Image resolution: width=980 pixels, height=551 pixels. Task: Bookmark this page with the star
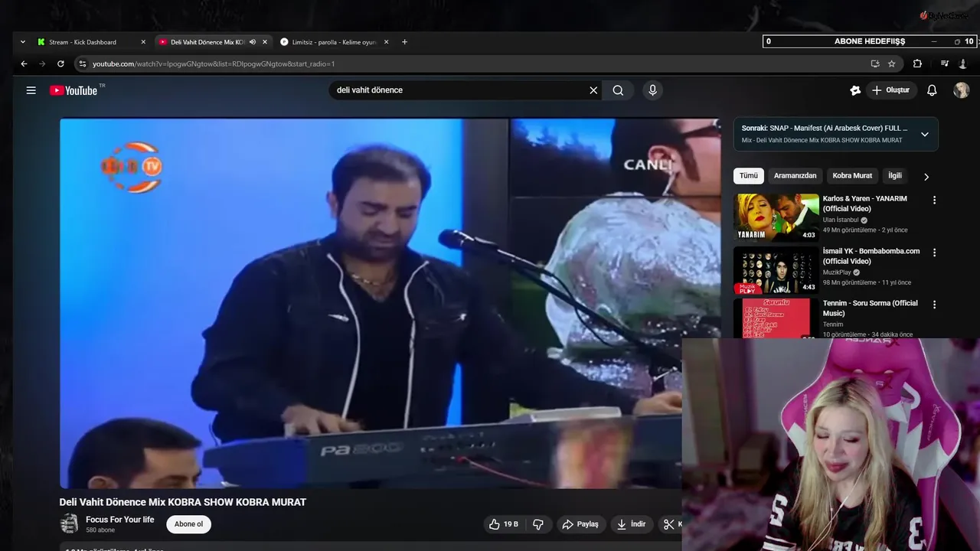tap(892, 64)
